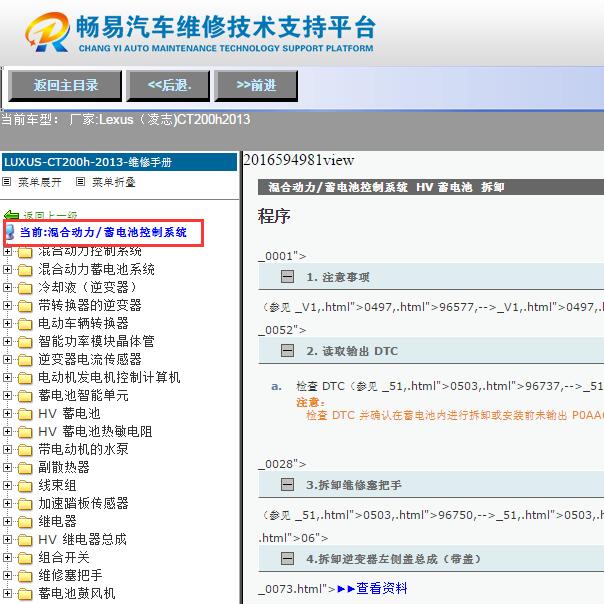This screenshot has width=604, height=604.
Task: Collapse section 1. 注意事项
Action: tap(287, 277)
